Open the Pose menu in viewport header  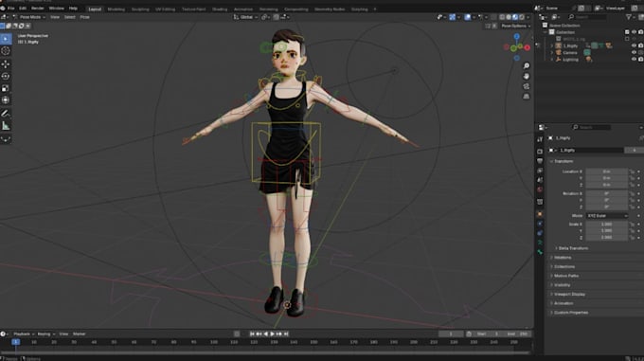click(84, 17)
